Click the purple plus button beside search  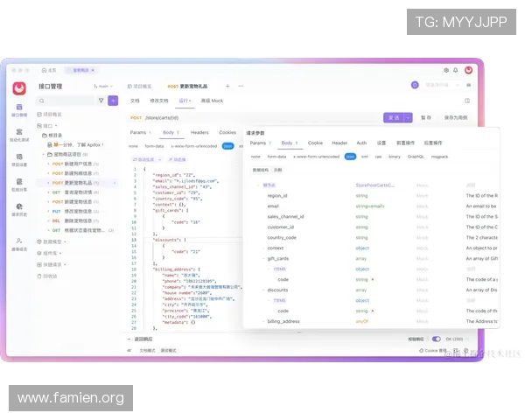(x=113, y=101)
